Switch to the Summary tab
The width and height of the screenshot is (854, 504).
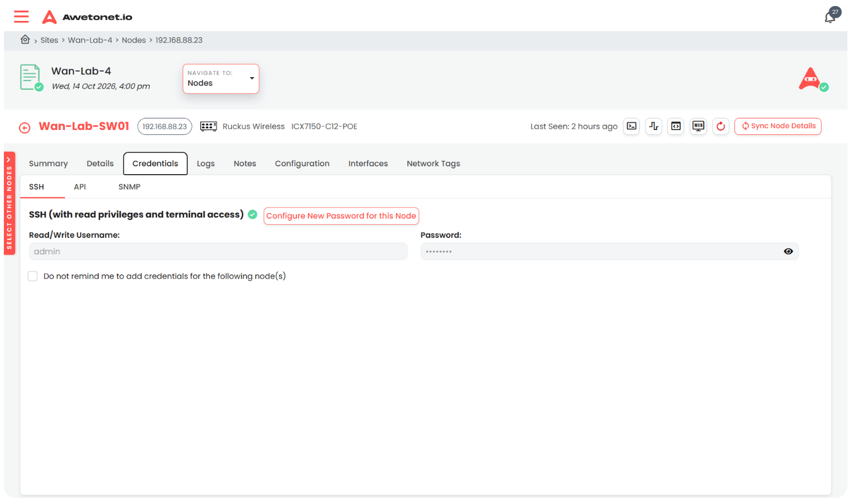coord(48,164)
